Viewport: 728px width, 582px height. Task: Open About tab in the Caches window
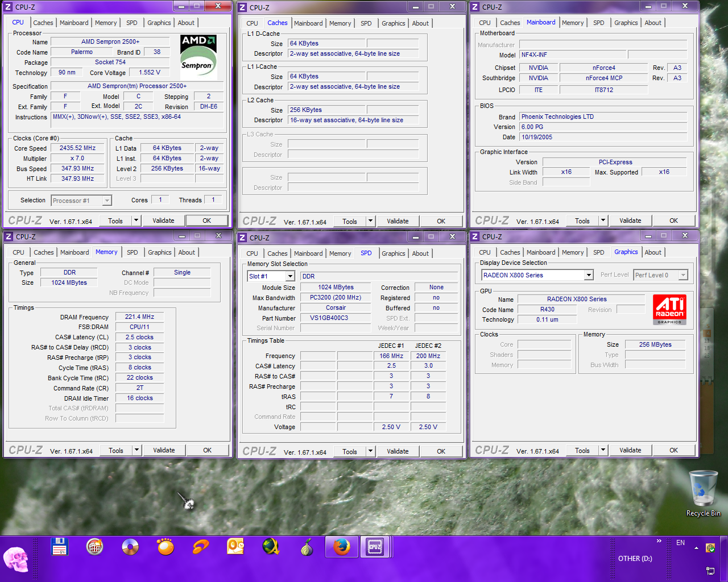click(x=420, y=23)
